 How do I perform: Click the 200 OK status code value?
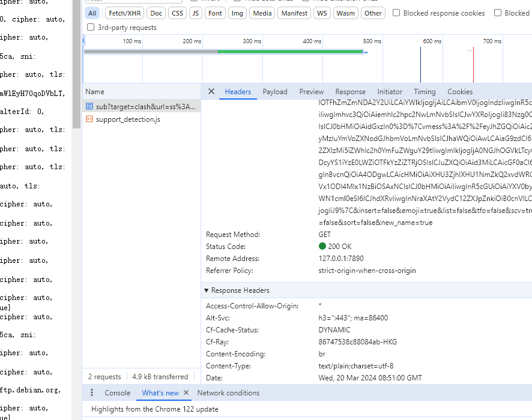(x=340, y=247)
